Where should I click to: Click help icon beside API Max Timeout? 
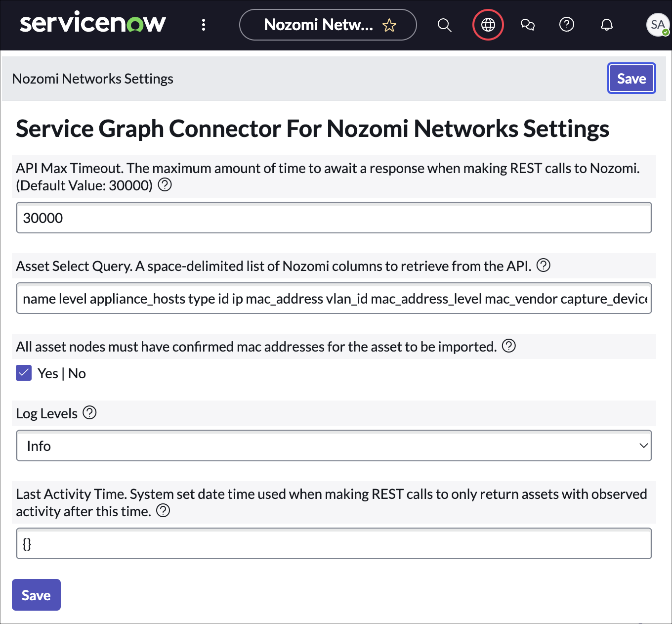165,185
